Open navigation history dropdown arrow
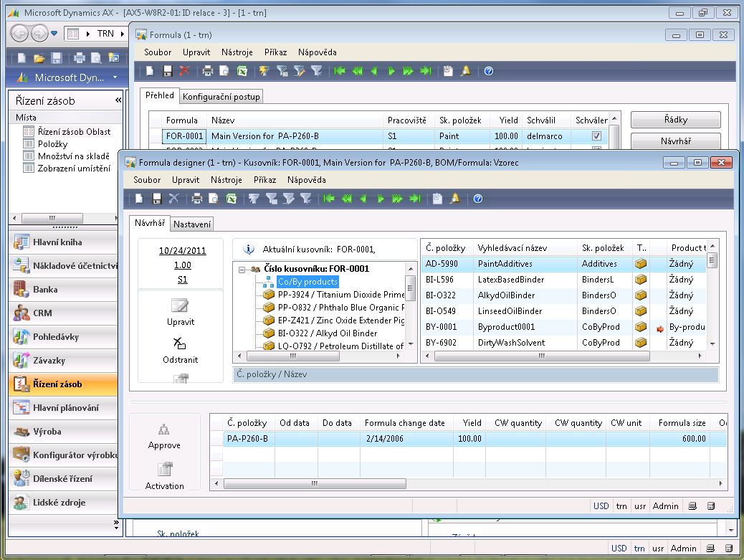Screen dimensions: 744x560 click(54, 33)
